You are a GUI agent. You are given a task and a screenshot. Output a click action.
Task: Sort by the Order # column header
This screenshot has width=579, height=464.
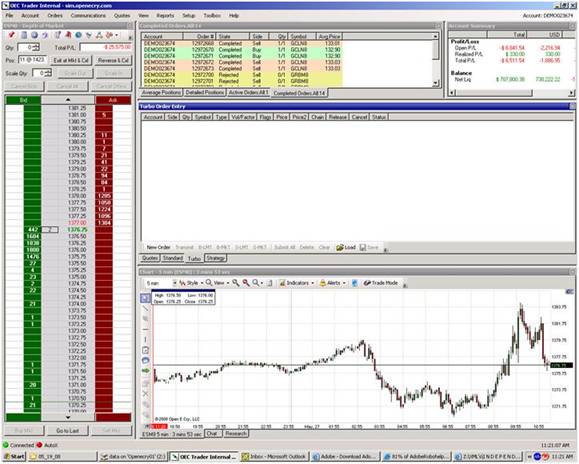[x=199, y=36]
